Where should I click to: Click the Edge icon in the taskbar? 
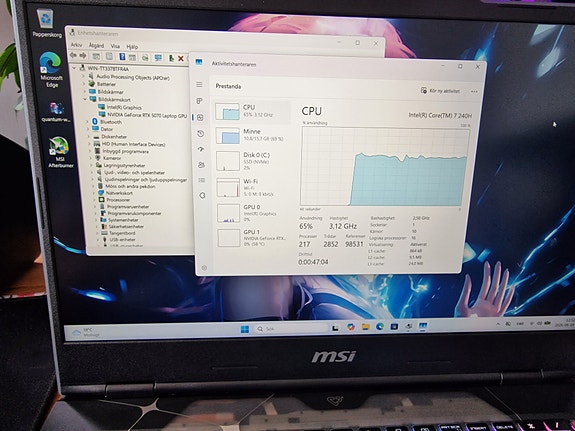coord(380,326)
